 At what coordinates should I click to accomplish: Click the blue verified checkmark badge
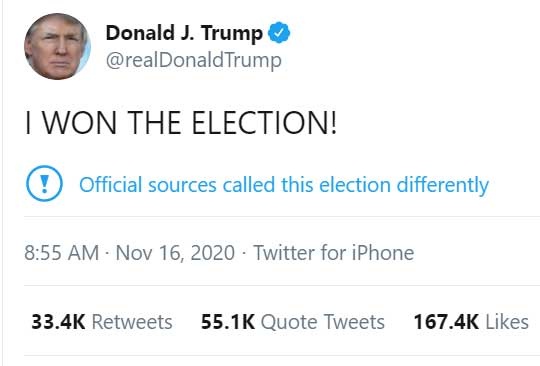279,33
